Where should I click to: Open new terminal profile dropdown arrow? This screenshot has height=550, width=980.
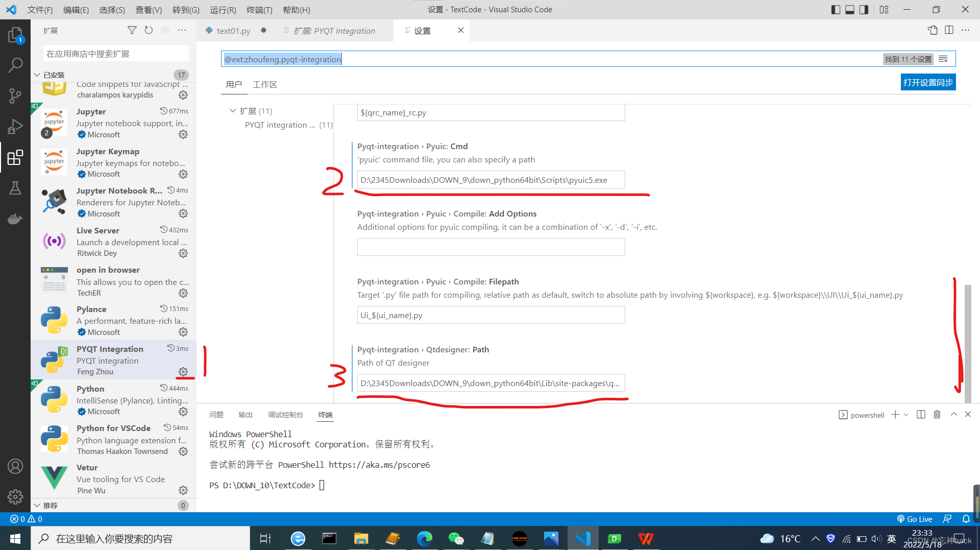(x=906, y=415)
